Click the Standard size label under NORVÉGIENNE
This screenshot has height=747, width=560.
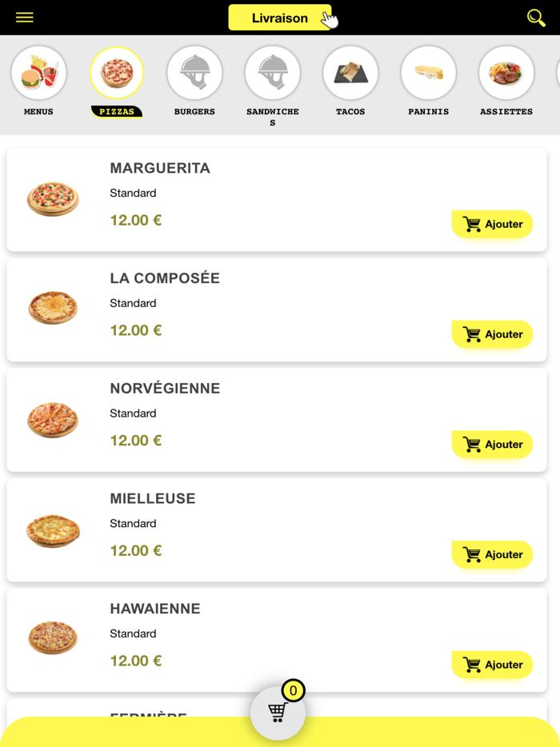coord(133,413)
